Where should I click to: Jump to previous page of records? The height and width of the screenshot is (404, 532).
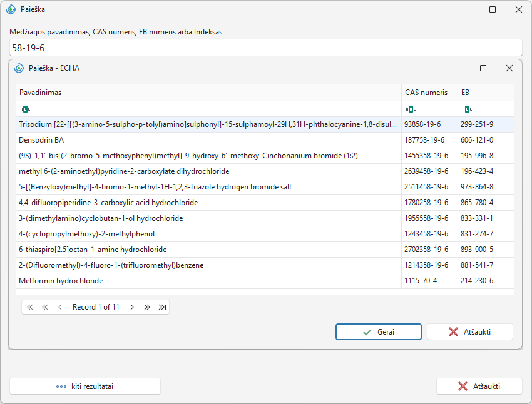pos(45,307)
